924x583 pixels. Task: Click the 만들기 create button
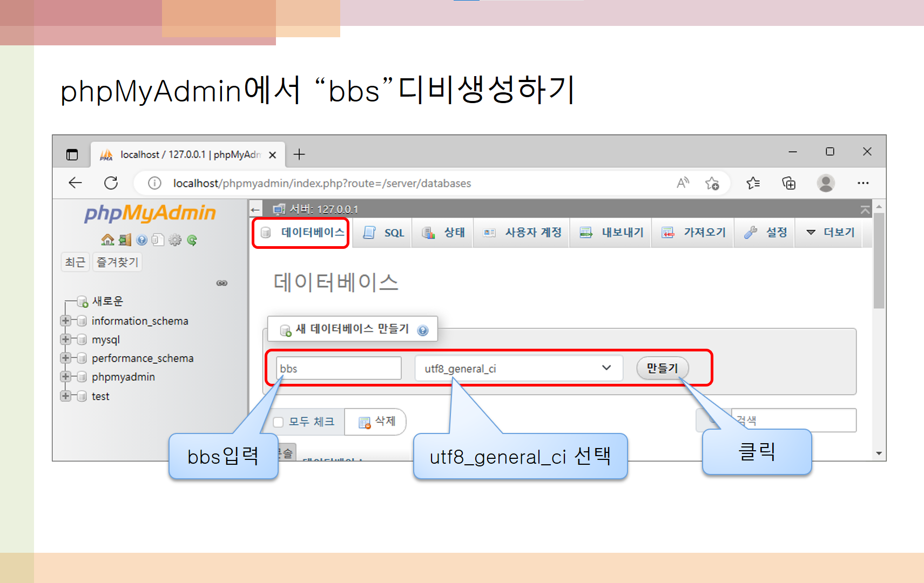662,368
